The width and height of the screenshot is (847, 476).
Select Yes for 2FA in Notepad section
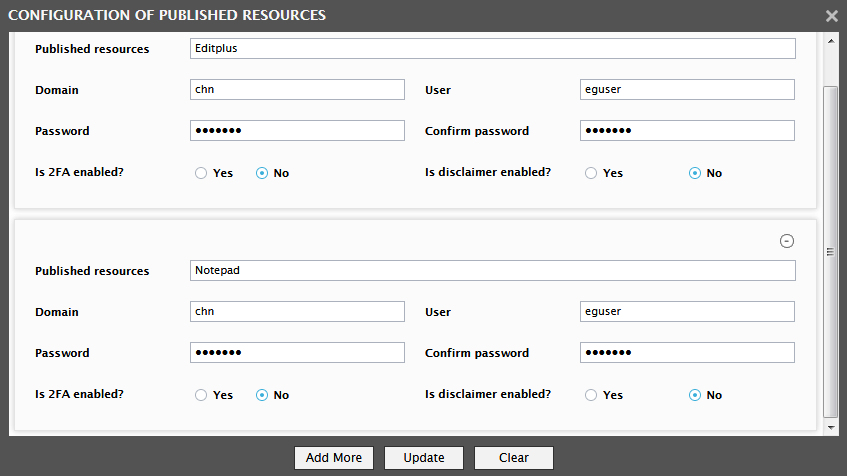tap(201, 395)
